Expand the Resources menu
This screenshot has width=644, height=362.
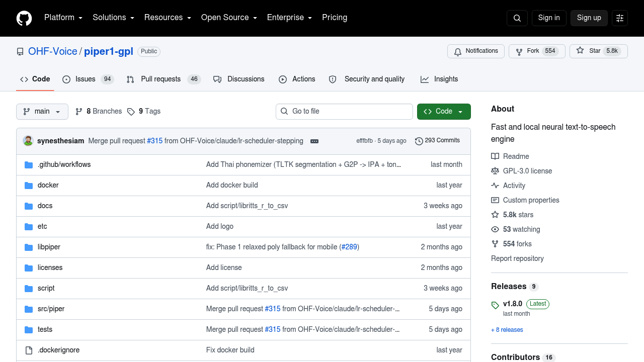click(x=168, y=18)
